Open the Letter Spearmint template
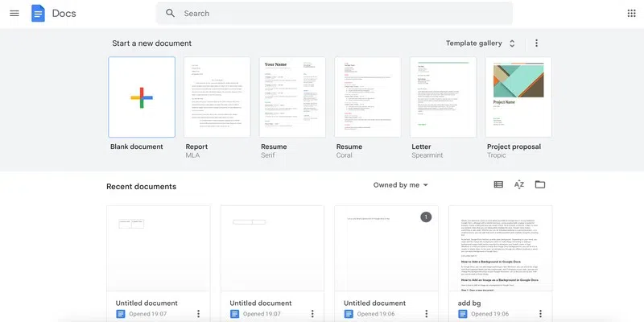Image resolution: width=644 pixels, height=322 pixels. pyautogui.click(x=444, y=97)
